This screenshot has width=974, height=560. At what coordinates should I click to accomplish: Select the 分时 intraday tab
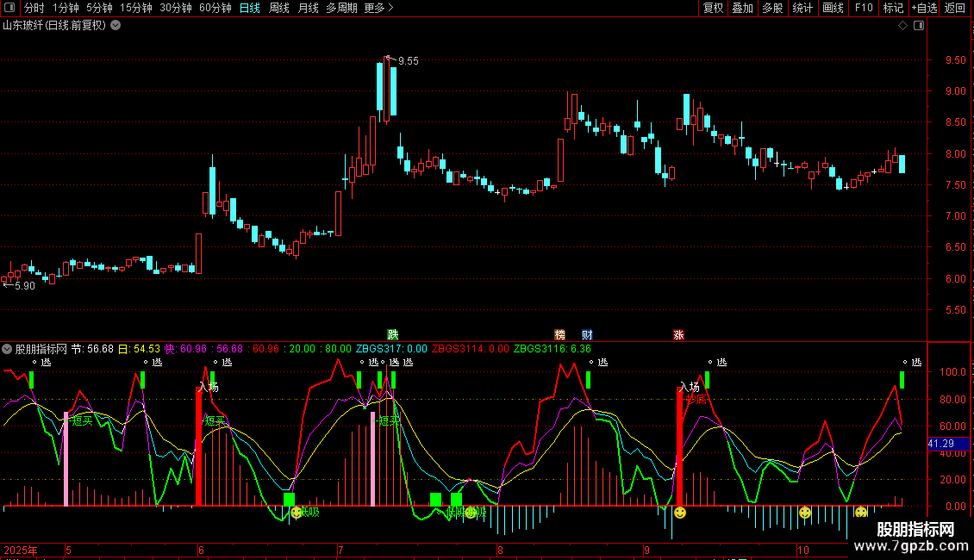[x=34, y=9]
